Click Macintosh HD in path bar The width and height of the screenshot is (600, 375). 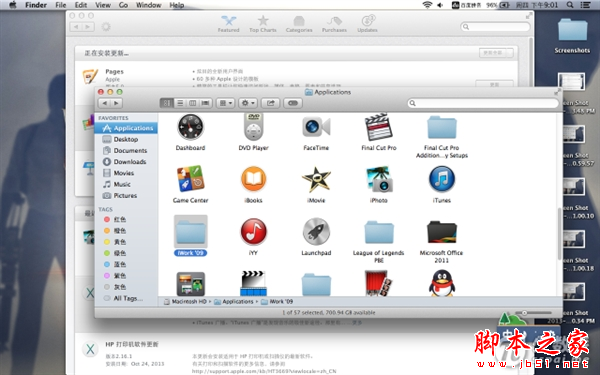pyautogui.click(x=186, y=302)
